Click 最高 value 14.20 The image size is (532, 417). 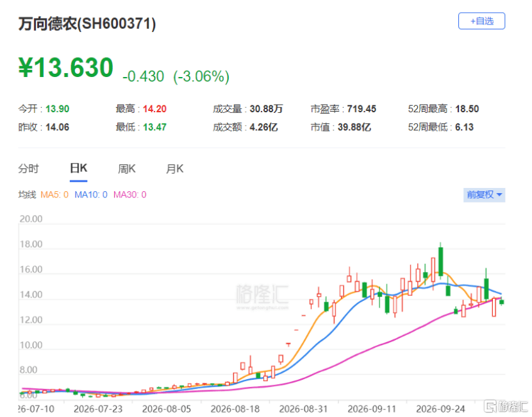click(x=154, y=109)
